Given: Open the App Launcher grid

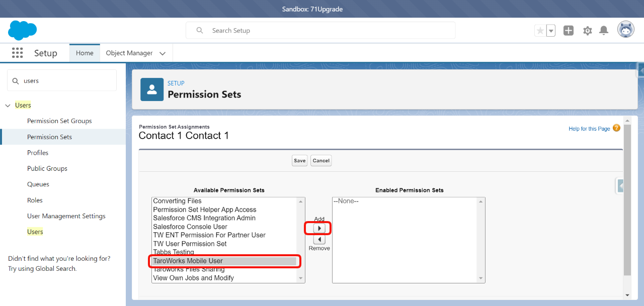Looking at the screenshot, I should (18, 53).
